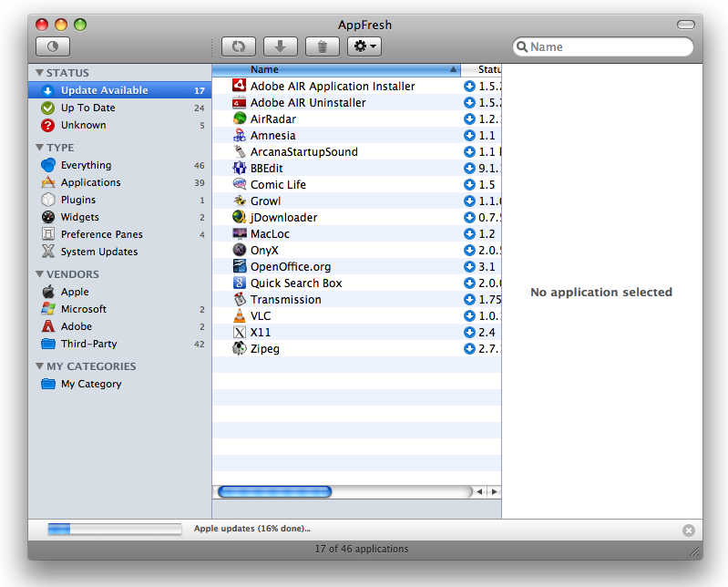Click the scroll left arrow
This screenshot has width=728, height=587.
tap(479, 492)
